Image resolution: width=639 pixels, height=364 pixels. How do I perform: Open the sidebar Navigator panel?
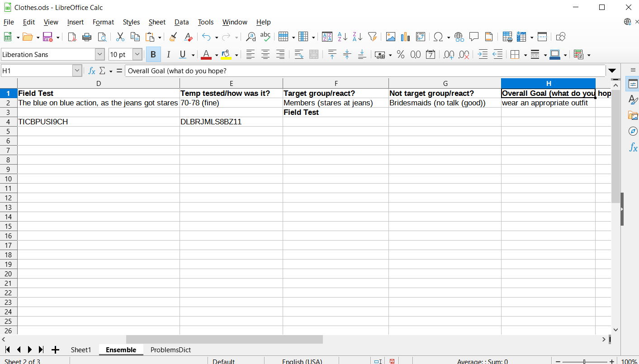click(x=633, y=131)
